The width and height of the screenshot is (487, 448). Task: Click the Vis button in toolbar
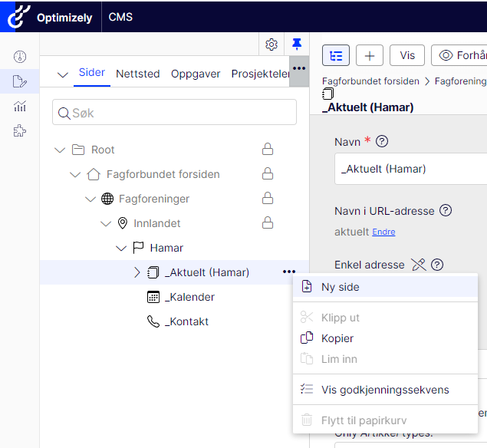(407, 55)
